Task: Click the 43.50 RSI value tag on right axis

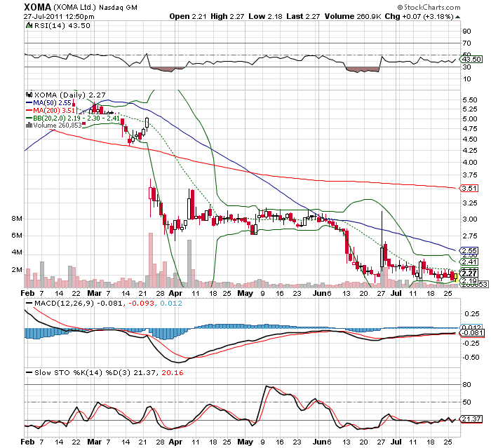Action: 471,59
